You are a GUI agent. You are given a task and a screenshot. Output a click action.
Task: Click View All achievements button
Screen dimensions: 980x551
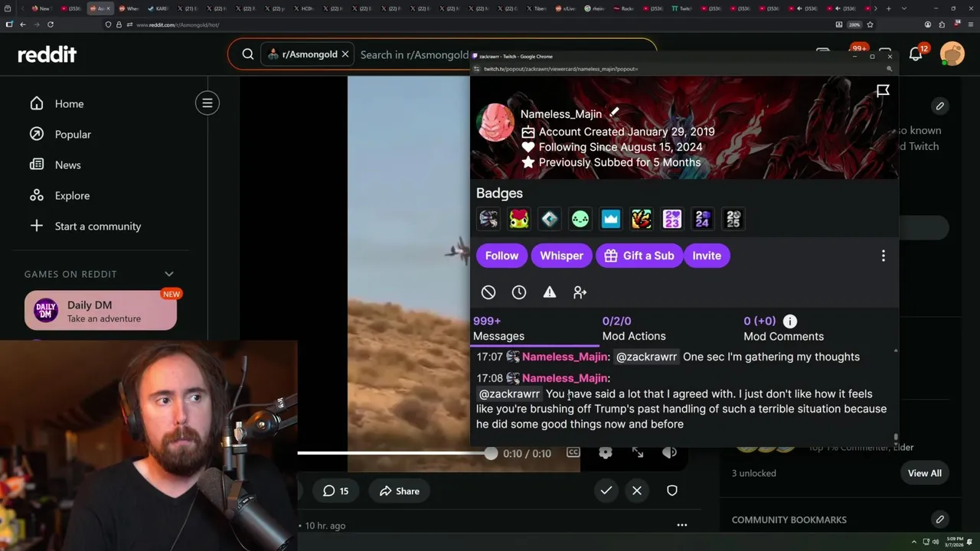coord(924,473)
